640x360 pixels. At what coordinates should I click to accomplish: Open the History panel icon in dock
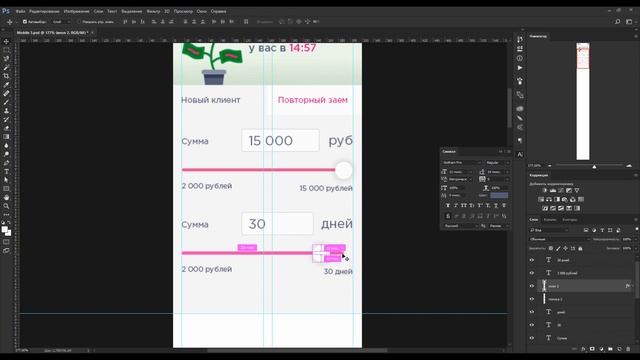click(520, 39)
